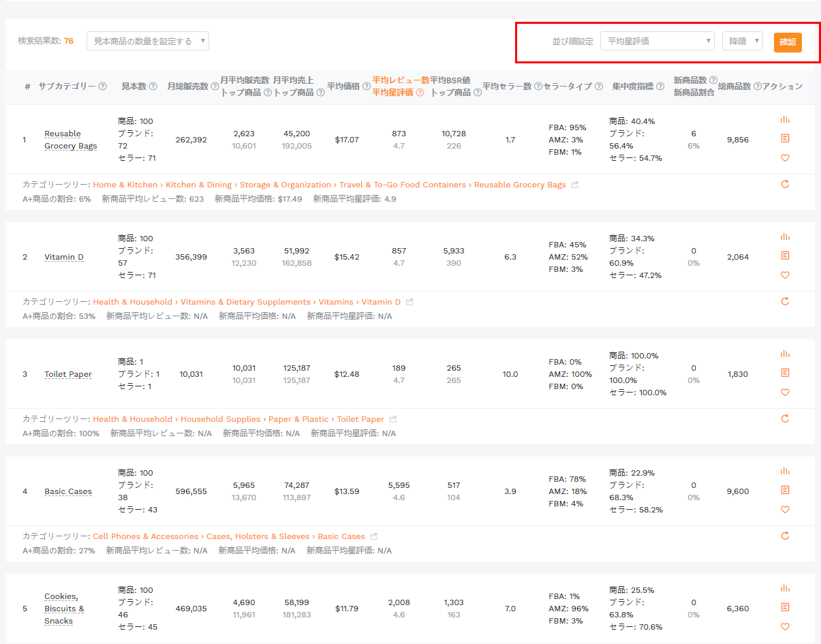Open Household Supplies breadcrumb link
The image size is (821, 644).
pyautogui.click(x=221, y=419)
